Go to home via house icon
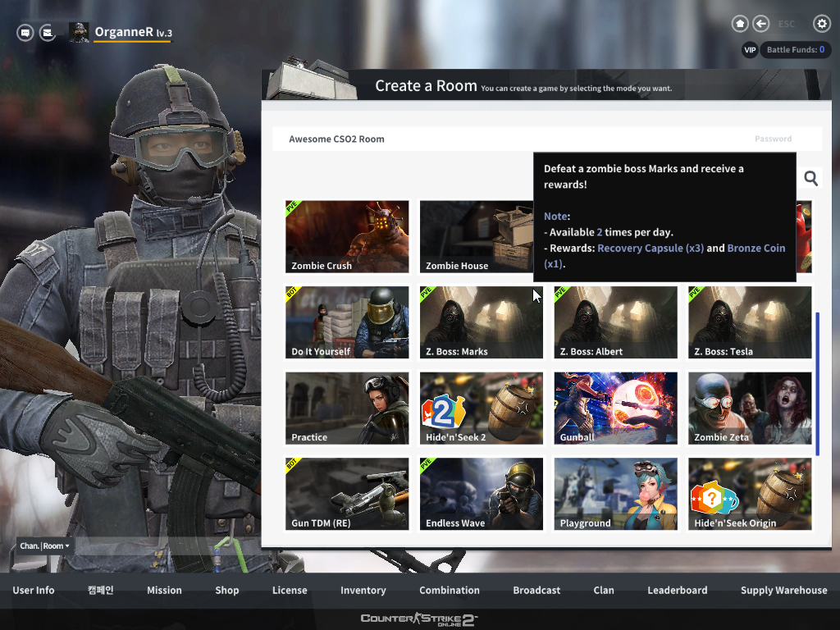 click(740, 24)
